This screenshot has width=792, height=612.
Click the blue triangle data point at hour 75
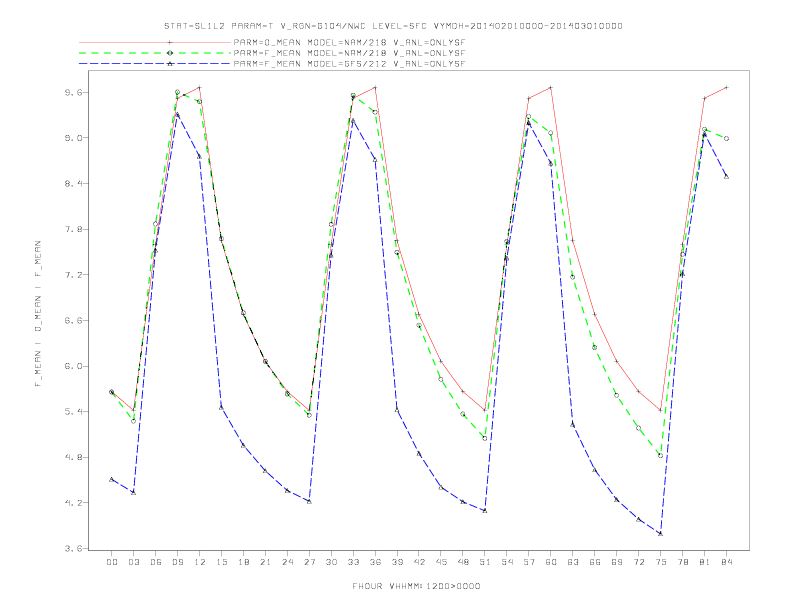point(661,534)
